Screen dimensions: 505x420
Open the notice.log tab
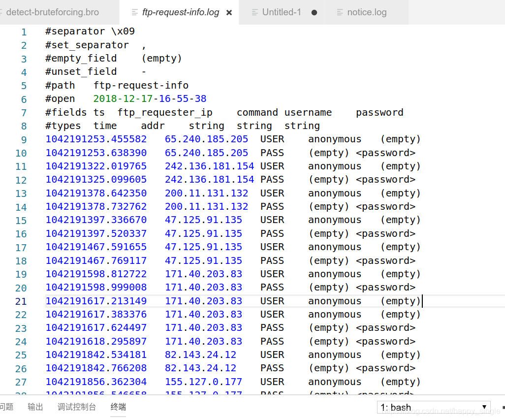(367, 12)
